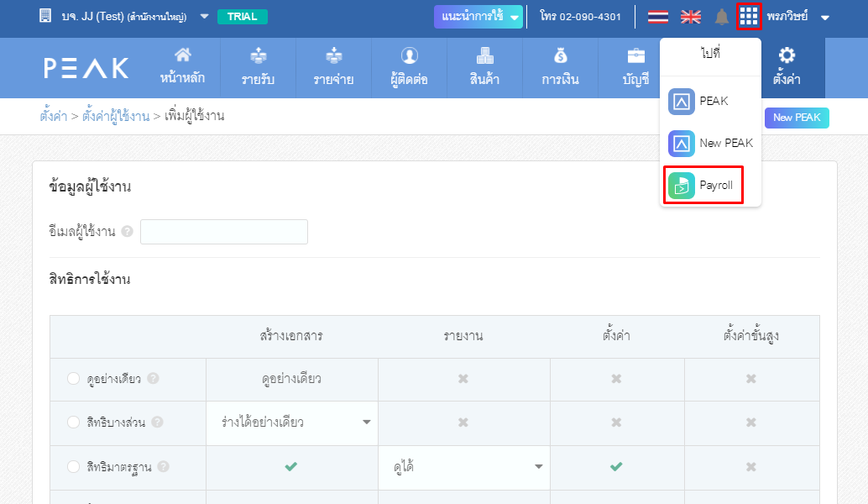Focus the อีเมลผู้ใช้งาน email input field

[224, 232]
